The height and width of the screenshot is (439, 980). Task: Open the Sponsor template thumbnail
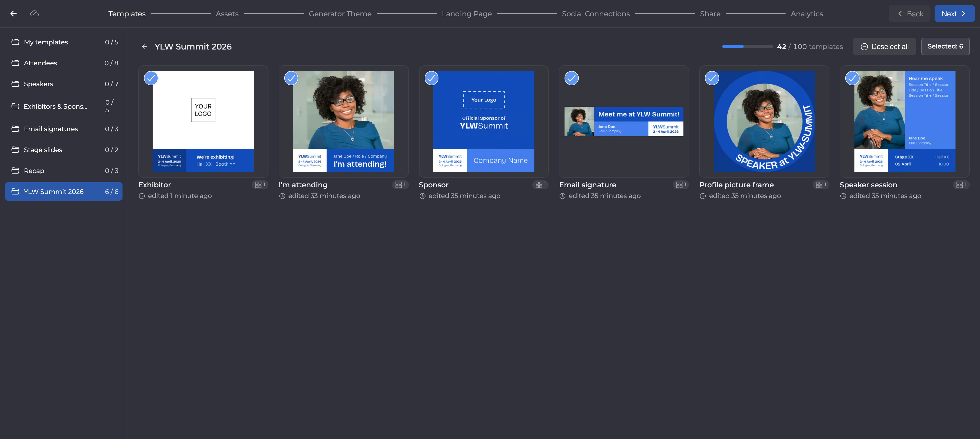point(484,121)
